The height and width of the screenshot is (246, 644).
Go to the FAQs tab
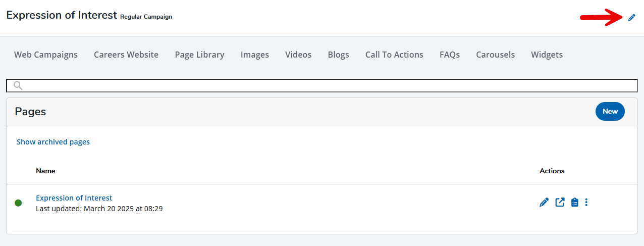pyautogui.click(x=450, y=55)
